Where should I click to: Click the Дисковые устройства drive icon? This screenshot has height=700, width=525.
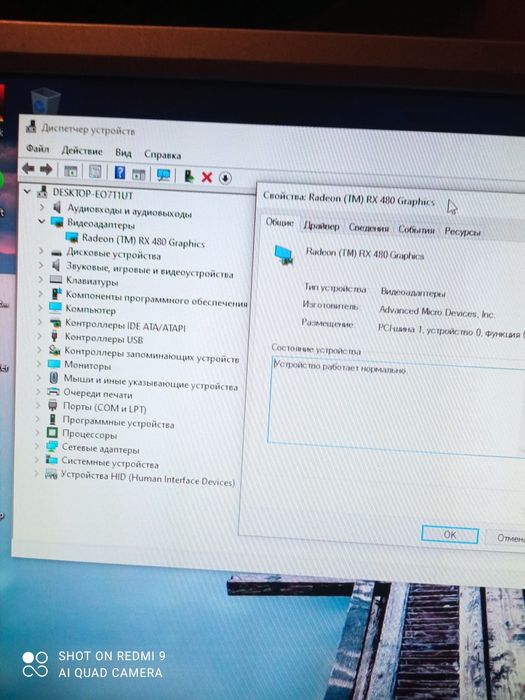point(56,253)
